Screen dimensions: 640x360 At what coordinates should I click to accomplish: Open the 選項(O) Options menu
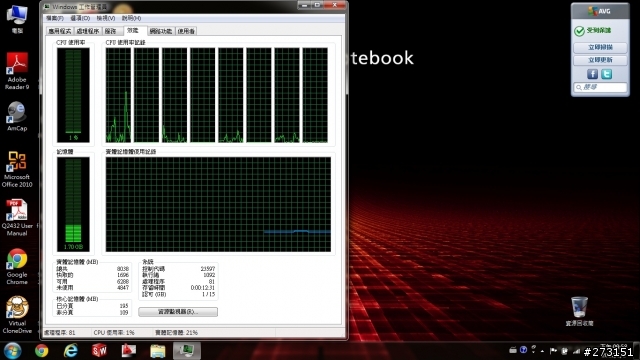tap(80, 18)
